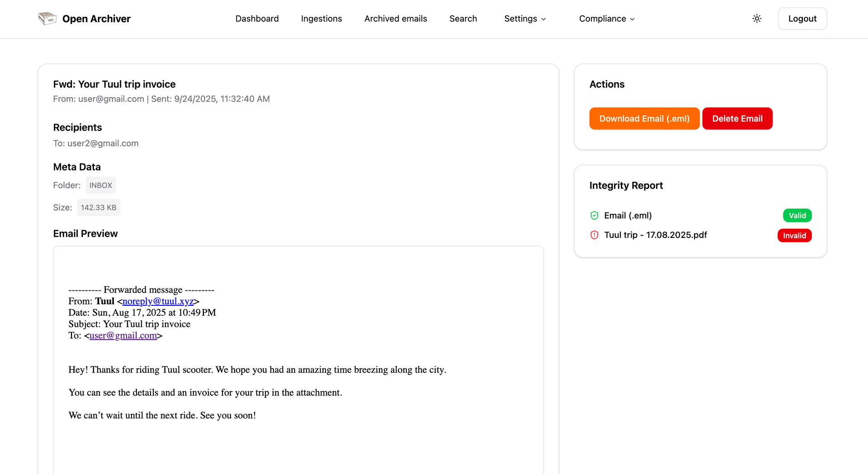The width and height of the screenshot is (868, 474).
Task: Click the Open Archiver title text
Action: click(96, 19)
